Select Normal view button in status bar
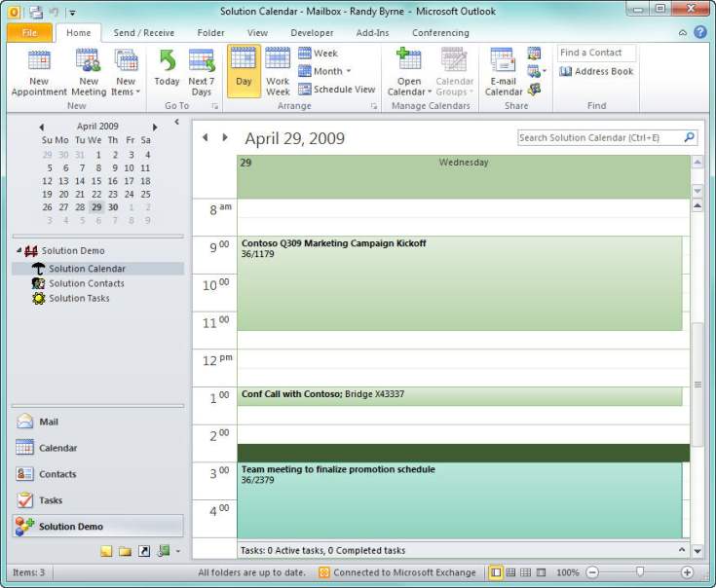The image size is (716, 588). 496,572
